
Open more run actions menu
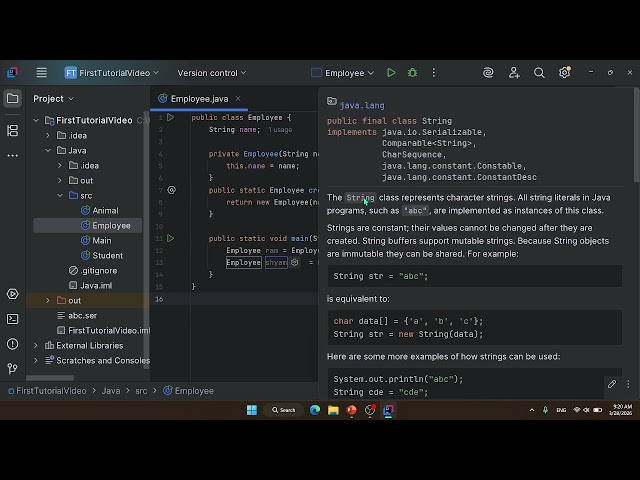pos(433,73)
